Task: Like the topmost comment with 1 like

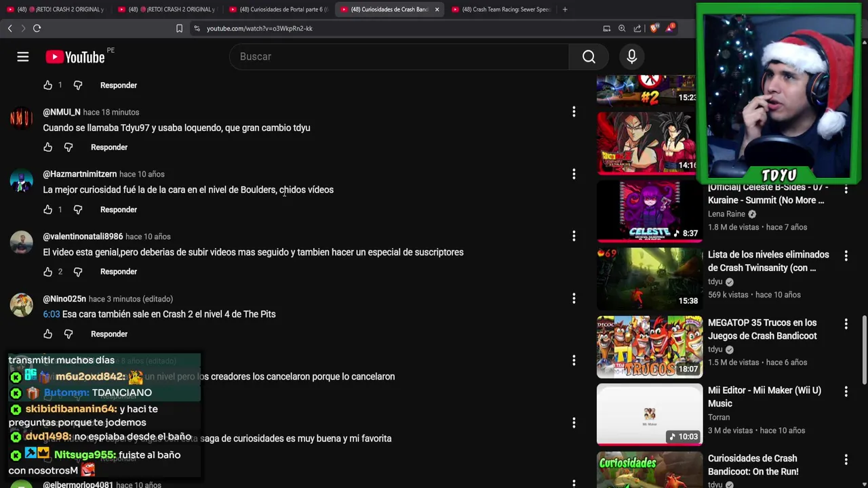Action: pos(47,85)
